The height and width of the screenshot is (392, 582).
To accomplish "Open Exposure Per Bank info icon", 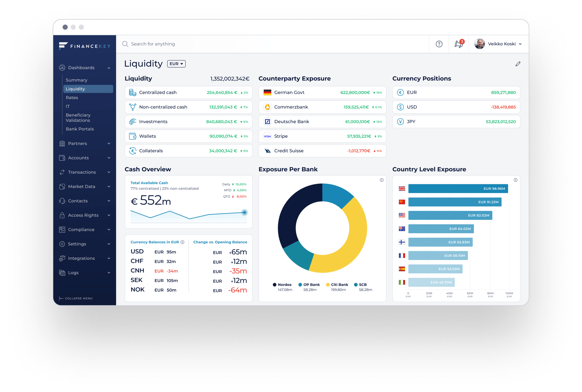I will coord(382,180).
